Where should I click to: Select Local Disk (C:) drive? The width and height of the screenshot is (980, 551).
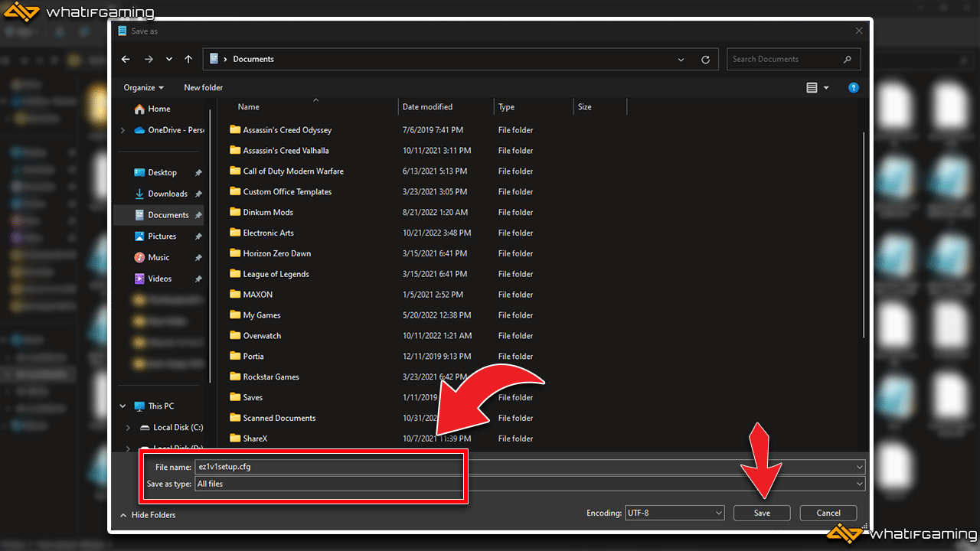pos(178,427)
